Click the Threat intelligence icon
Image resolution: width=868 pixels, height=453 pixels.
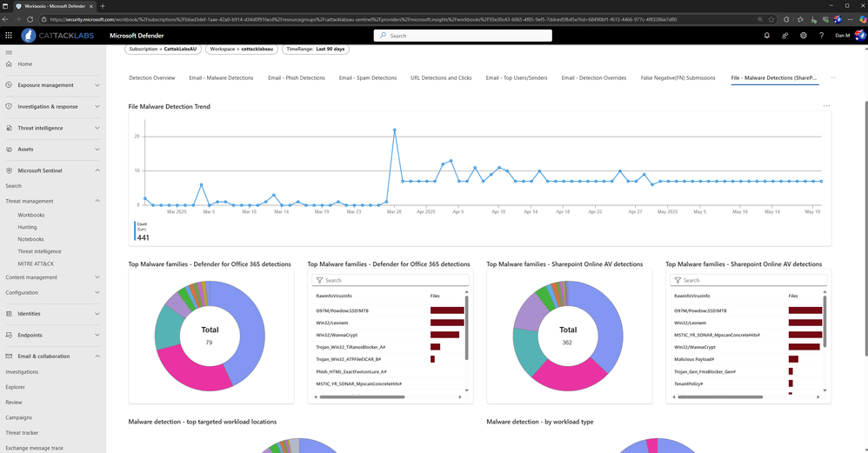point(9,128)
